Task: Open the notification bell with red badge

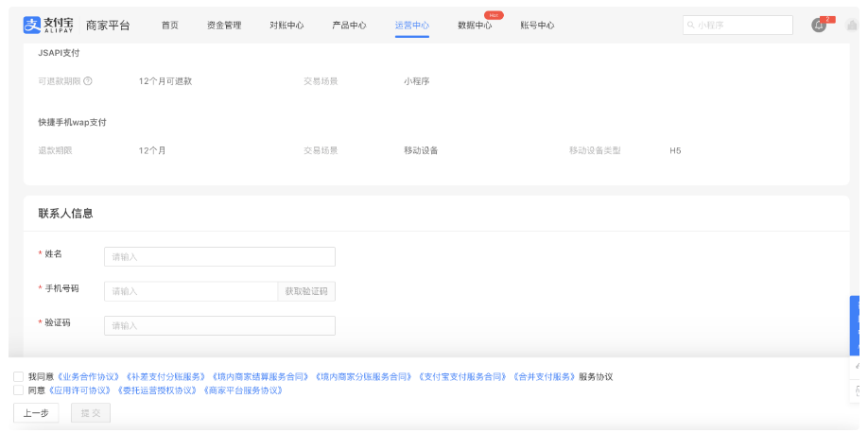Action: 819,25
